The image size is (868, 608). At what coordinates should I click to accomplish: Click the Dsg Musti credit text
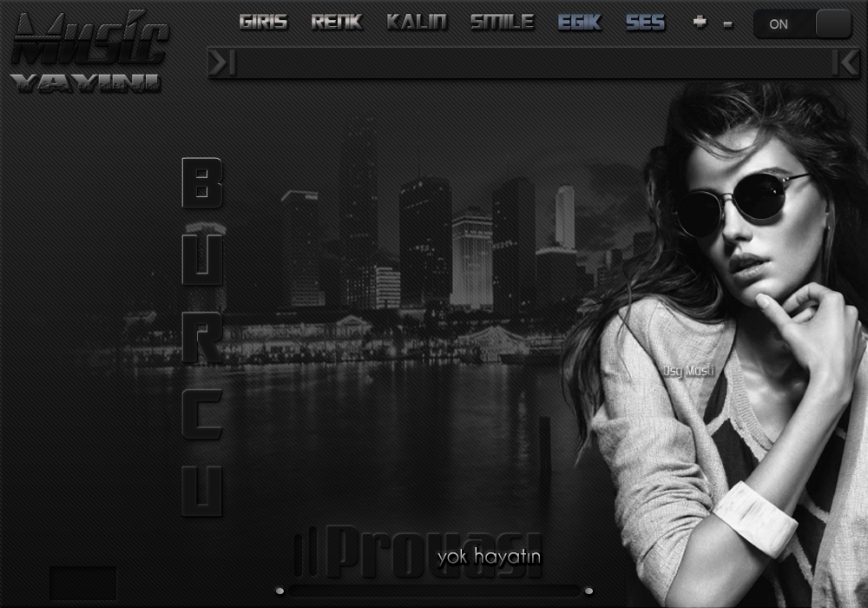(x=687, y=371)
